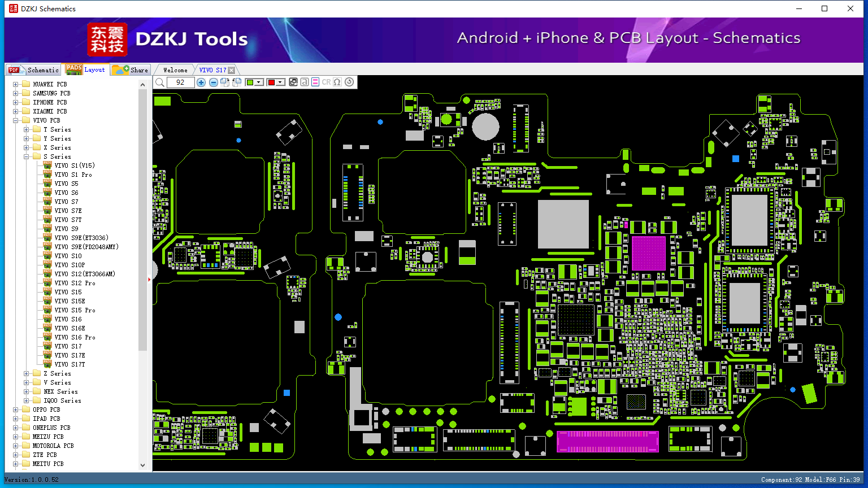Switch to the Welcome document tab
868x488 pixels.
[x=175, y=70]
